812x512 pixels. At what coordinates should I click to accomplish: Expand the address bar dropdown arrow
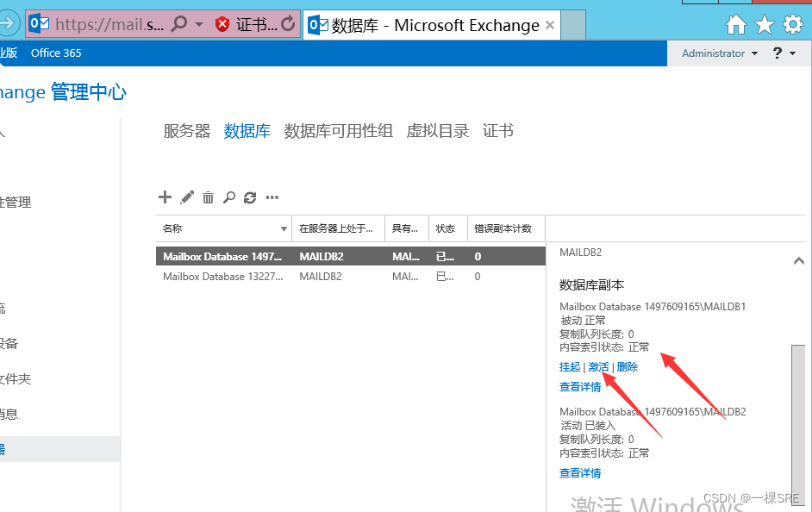pos(199,24)
